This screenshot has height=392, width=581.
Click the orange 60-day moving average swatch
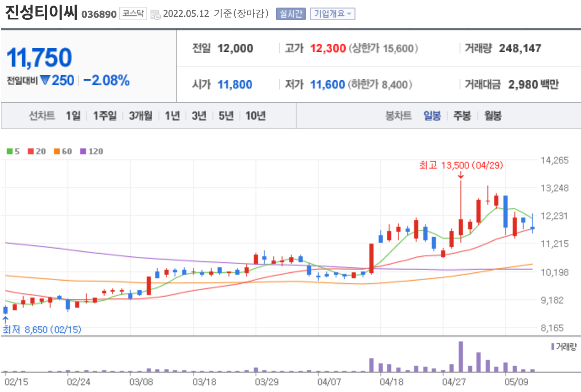click(x=57, y=151)
